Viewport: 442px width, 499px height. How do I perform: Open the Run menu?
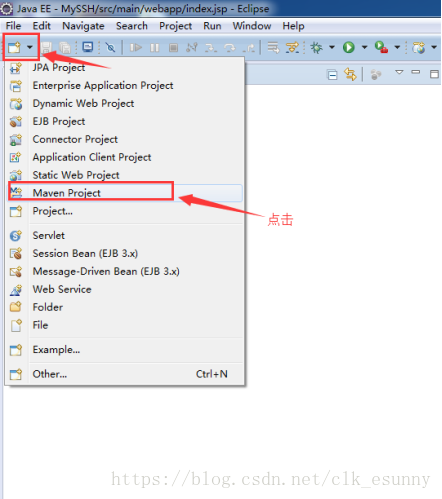212,26
